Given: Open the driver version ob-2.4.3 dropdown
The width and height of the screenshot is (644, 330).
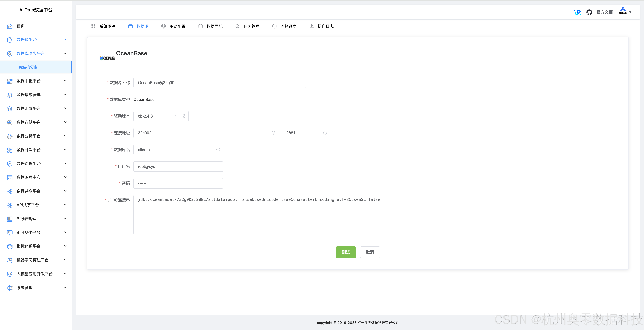Looking at the screenshot, I should click(x=161, y=116).
